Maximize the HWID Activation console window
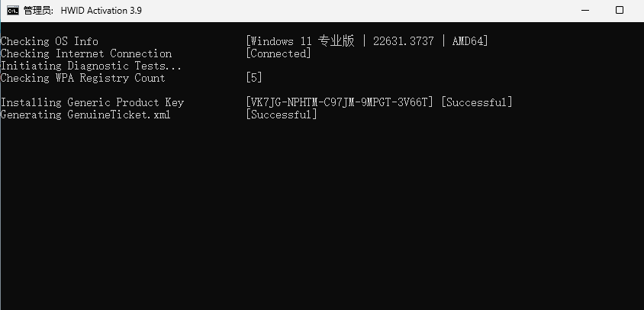 click(619, 11)
